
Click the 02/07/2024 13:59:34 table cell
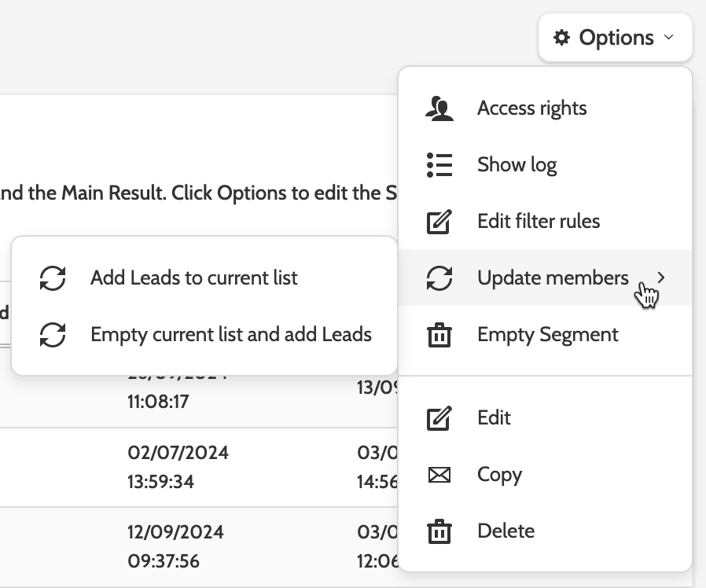pos(178,467)
